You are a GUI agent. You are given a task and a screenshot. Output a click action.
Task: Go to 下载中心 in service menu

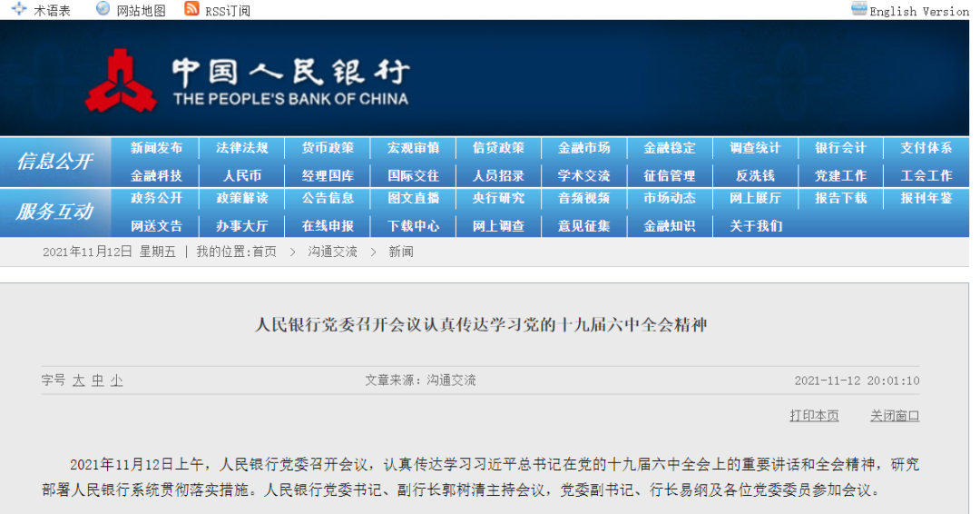(413, 226)
